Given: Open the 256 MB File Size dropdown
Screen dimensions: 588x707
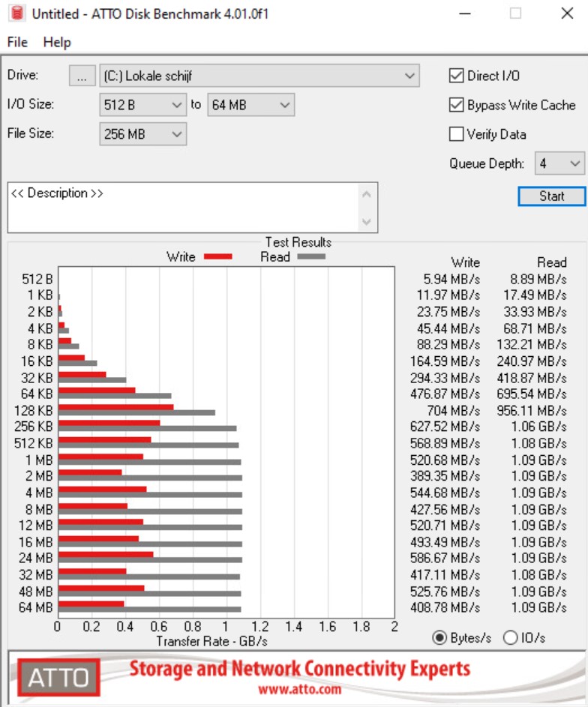Looking at the screenshot, I should coord(143,134).
